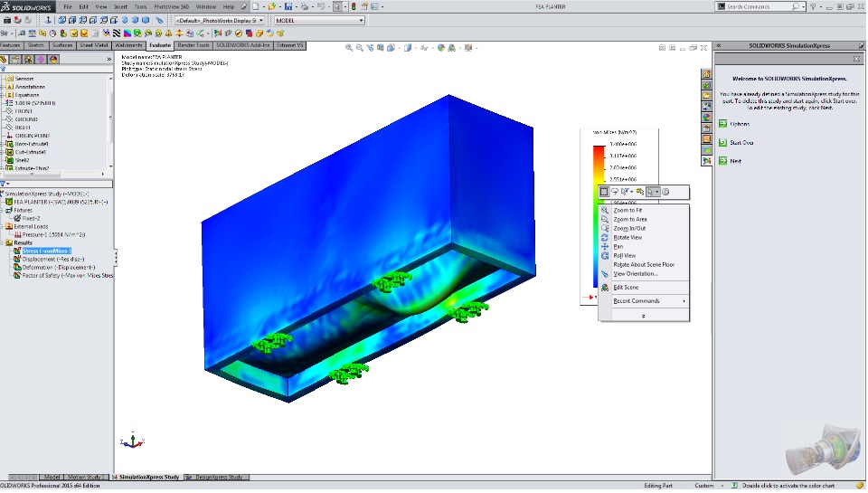Switch to the Sheet Metal tab

[x=93, y=45]
